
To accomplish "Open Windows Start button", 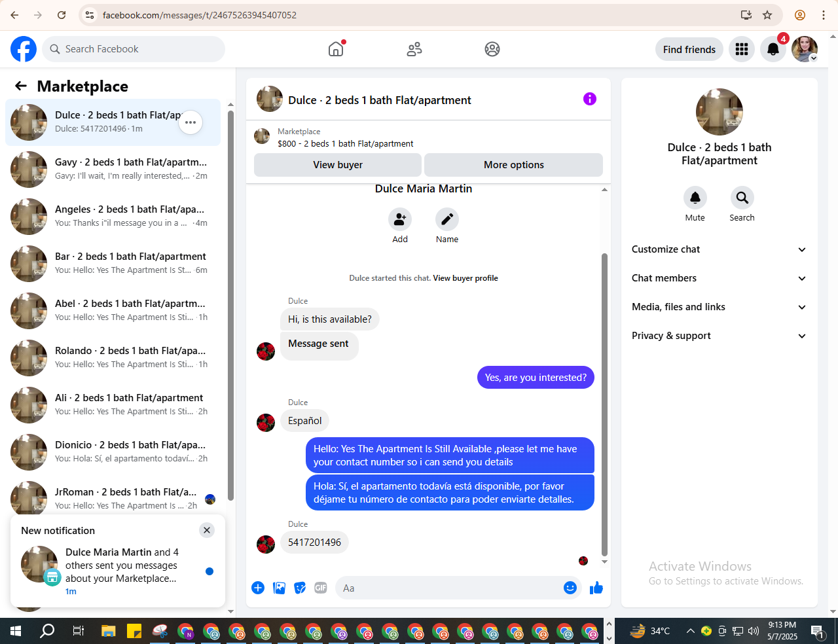I will pyautogui.click(x=16, y=631).
